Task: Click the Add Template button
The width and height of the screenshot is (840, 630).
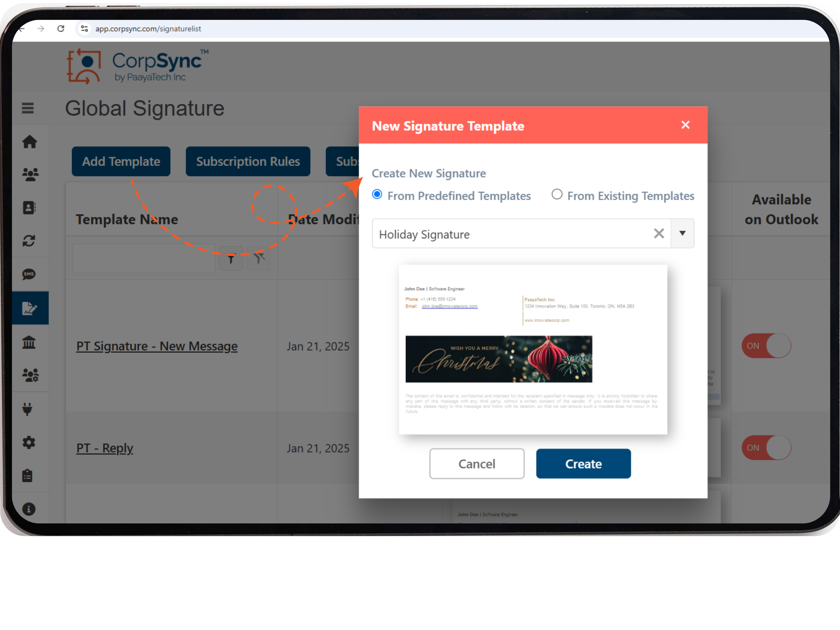Action: coord(122,161)
